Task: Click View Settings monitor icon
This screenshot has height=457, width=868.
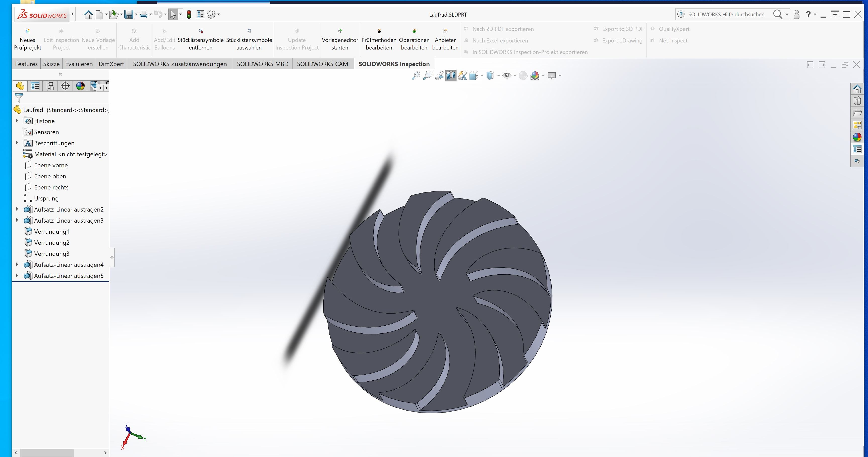Action: point(552,76)
